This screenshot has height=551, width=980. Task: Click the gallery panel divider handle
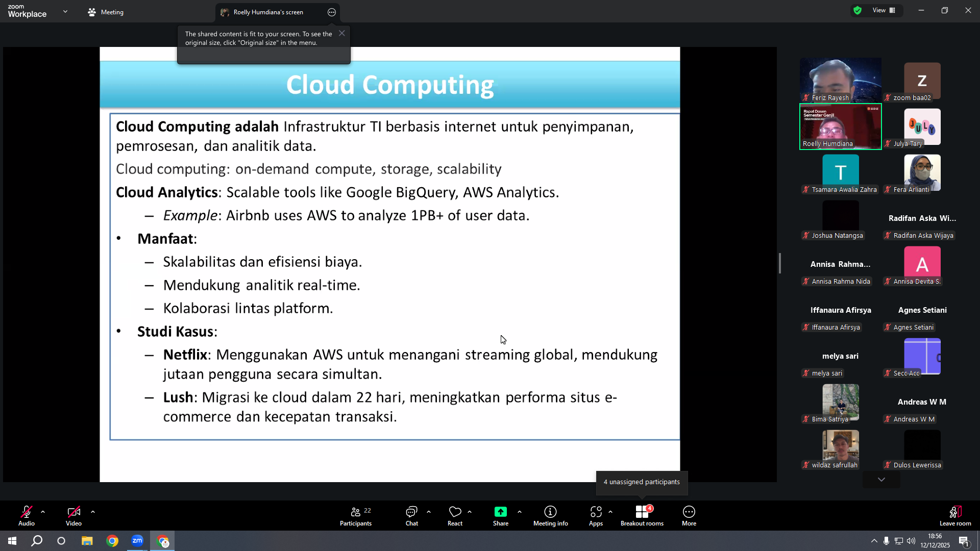tap(780, 263)
